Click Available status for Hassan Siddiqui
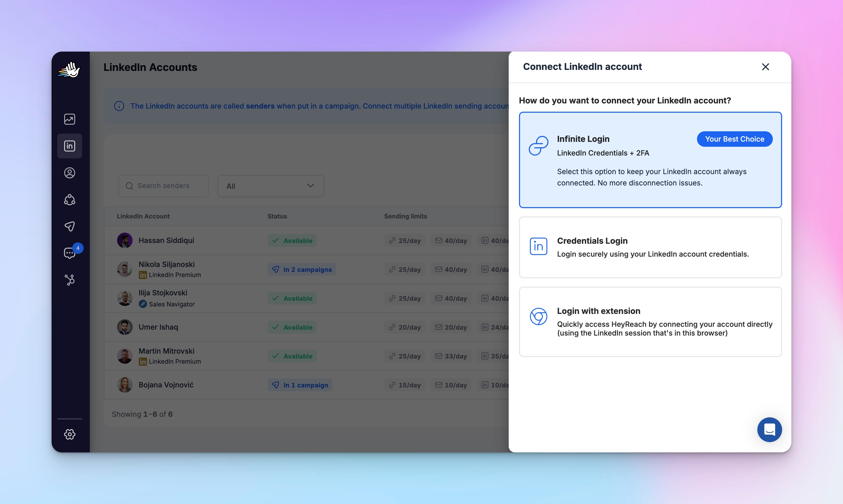Screen dimensions: 843x504 tap(292, 240)
